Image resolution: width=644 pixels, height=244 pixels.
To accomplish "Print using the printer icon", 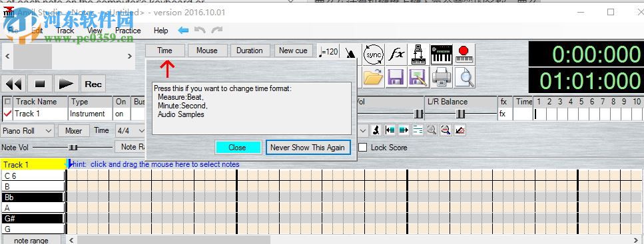I will coord(442,77).
